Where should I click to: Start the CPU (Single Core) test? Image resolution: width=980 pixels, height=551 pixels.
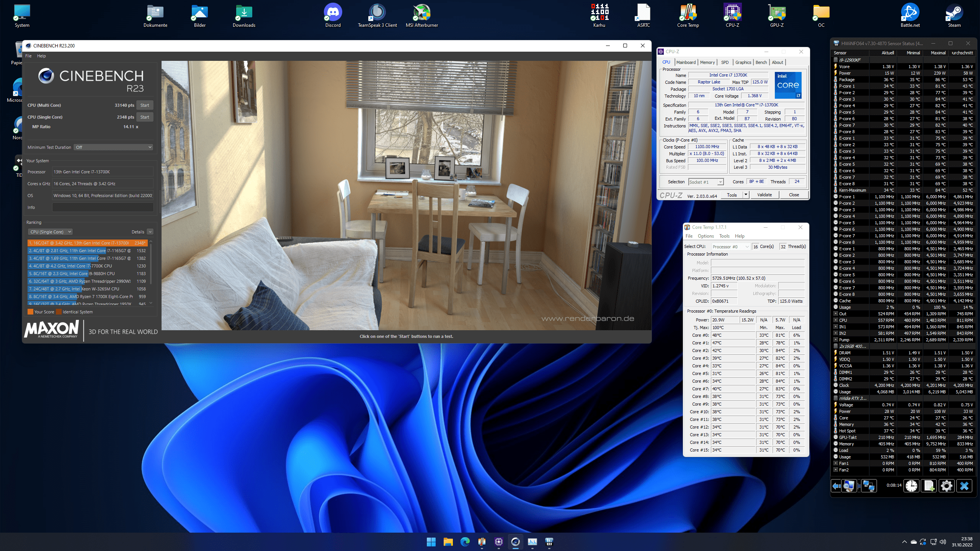click(145, 117)
